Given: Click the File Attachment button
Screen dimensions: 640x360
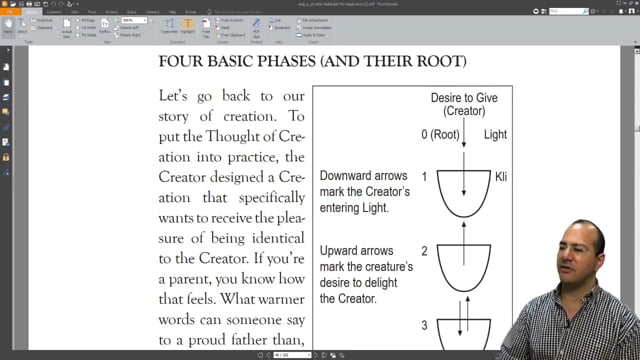Looking at the screenshot, I should click(x=313, y=20).
